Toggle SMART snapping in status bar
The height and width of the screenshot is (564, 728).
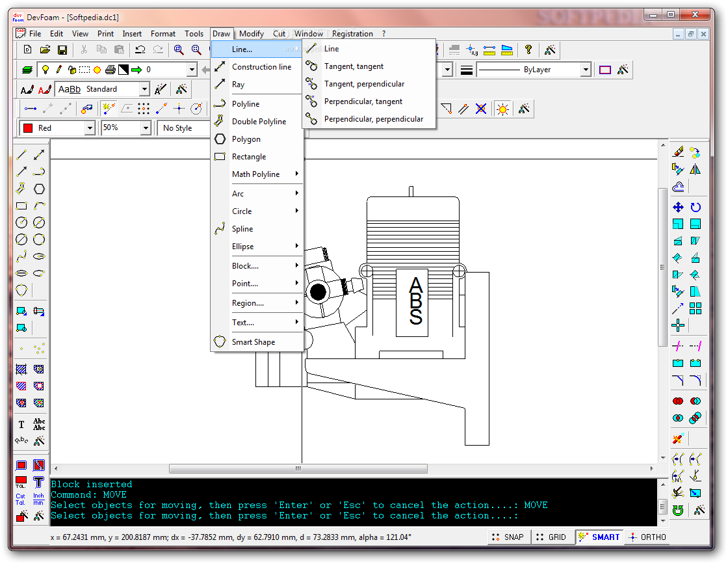[x=599, y=537]
